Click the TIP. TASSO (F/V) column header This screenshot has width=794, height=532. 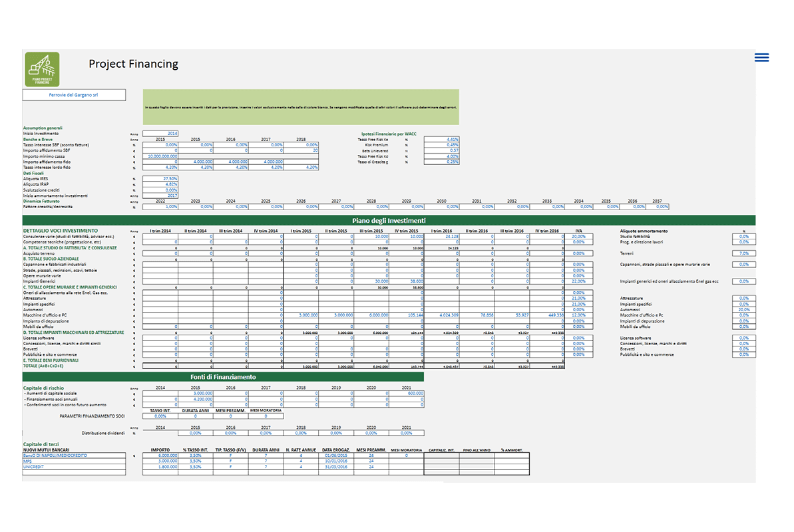pos(230,450)
